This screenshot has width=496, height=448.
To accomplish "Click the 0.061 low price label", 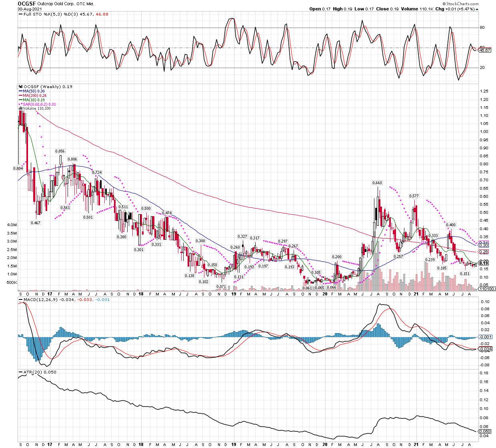I will [307, 288].
